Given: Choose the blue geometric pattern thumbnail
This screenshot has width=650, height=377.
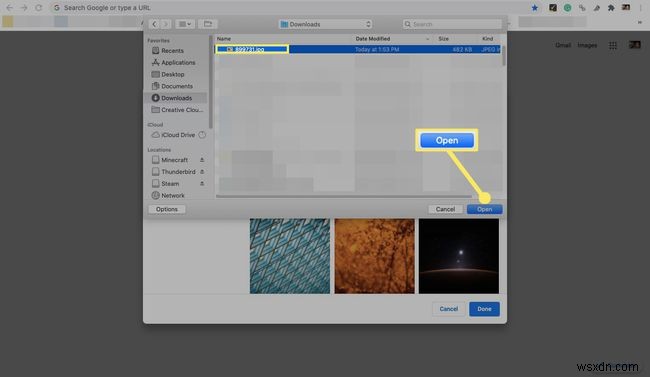Looking at the screenshot, I should (x=290, y=256).
